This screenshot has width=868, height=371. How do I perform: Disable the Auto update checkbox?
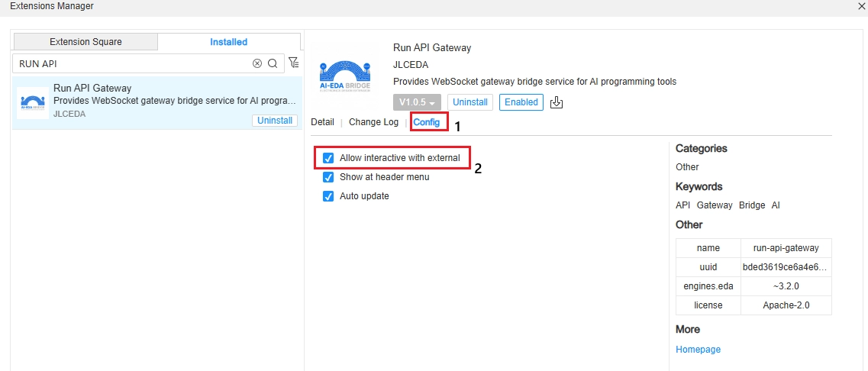[x=328, y=196]
